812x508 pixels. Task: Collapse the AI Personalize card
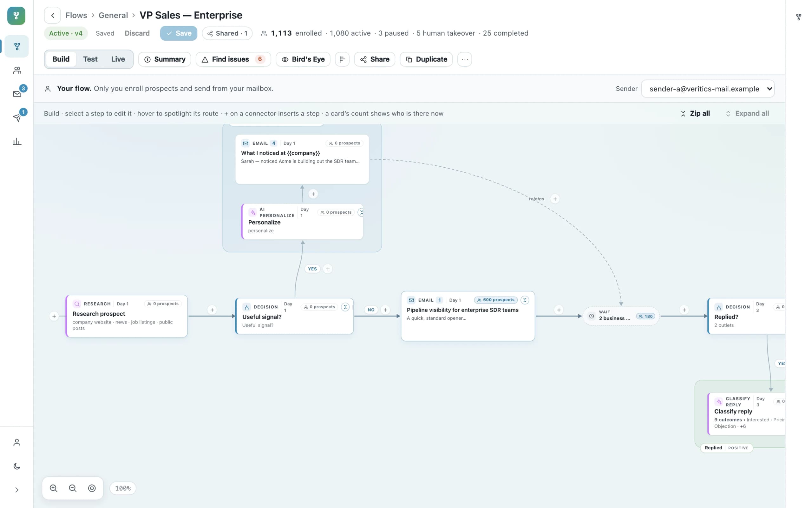point(361,212)
